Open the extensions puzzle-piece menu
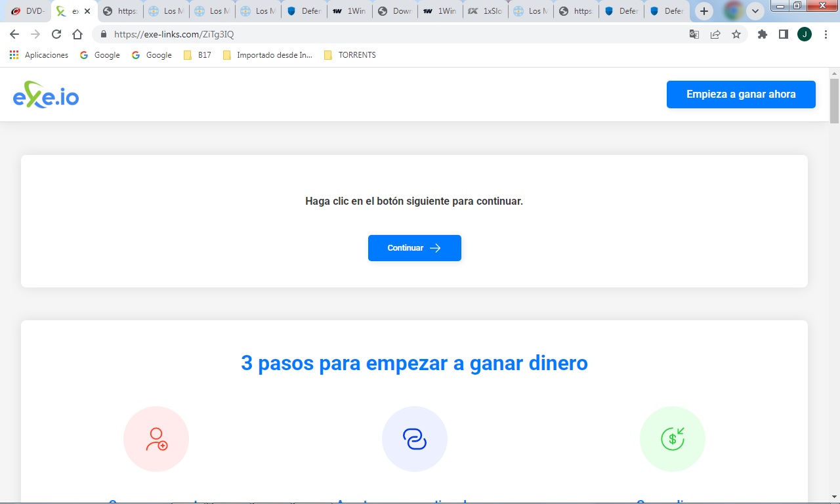The image size is (840, 504). [x=762, y=34]
